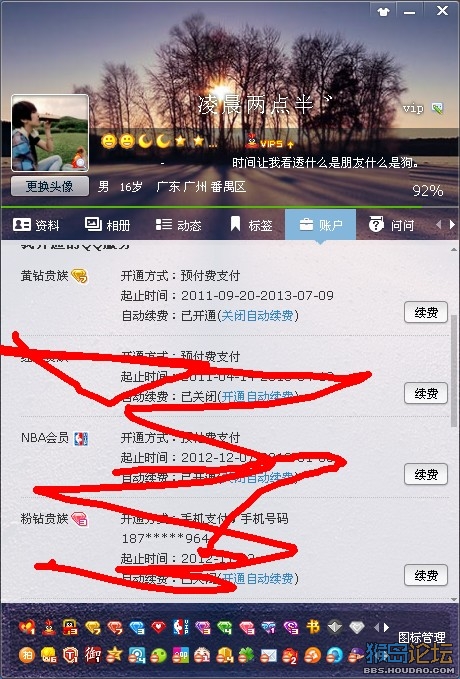Show next tabs with right arrow beside 问问
Screen dimensions: 460x679
pos(452,224)
